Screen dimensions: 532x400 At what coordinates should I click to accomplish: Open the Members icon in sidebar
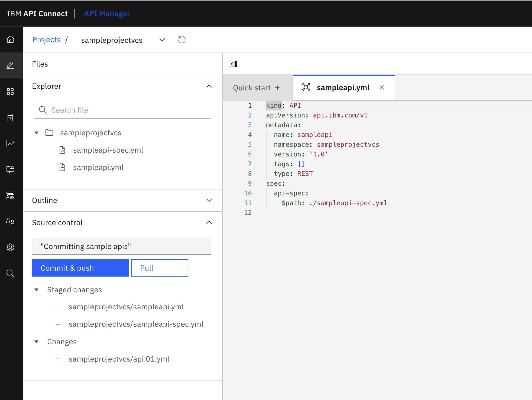point(10,221)
